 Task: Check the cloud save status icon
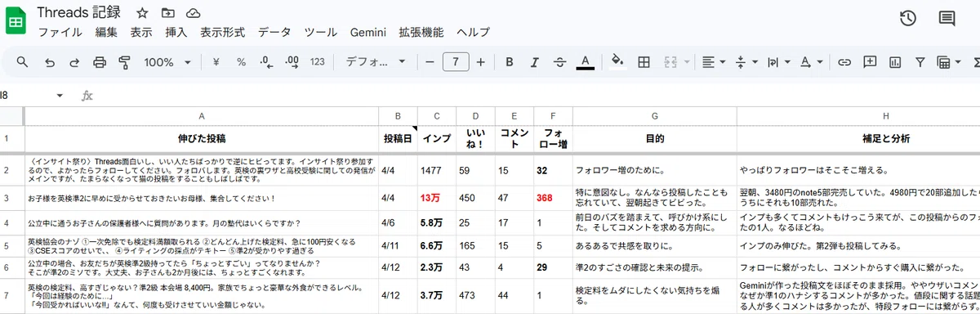pos(193,14)
